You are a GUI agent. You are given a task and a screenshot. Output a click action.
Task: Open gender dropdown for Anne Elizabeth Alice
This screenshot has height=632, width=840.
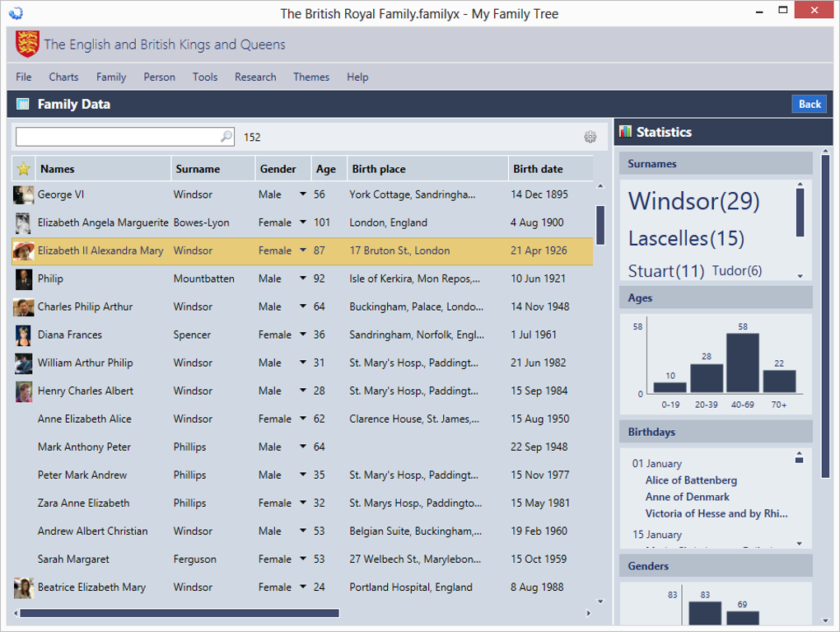303,419
